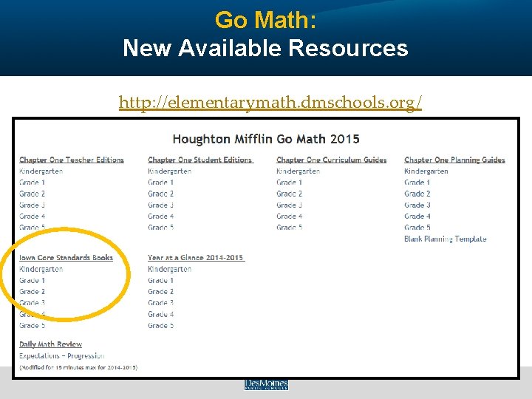
Task: Click the Houghton Mifflin Go Math 2015 title
Action: [x=266, y=139]
